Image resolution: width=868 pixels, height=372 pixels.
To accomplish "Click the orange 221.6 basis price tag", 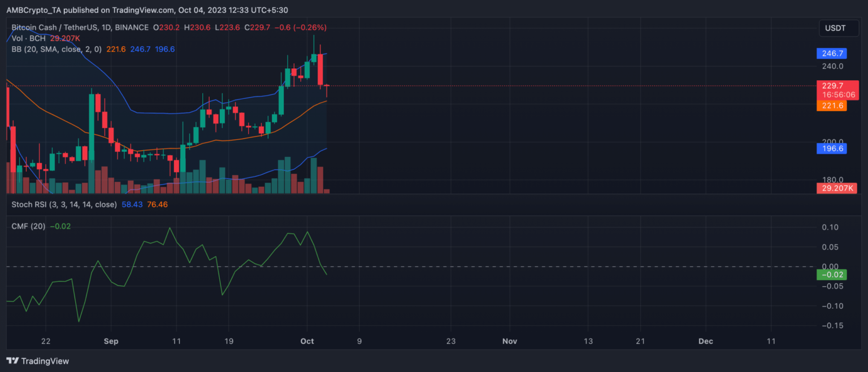I will [x=831, y=106].
